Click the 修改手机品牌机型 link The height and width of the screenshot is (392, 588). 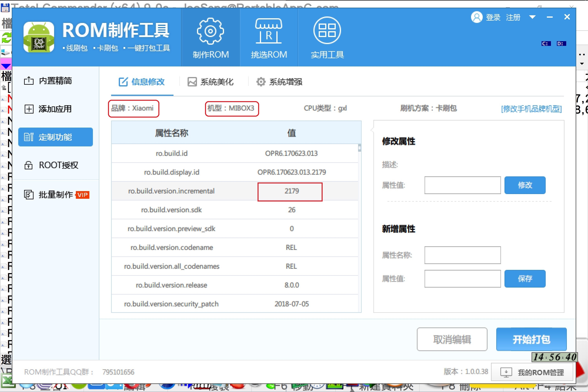coord(531,109)
